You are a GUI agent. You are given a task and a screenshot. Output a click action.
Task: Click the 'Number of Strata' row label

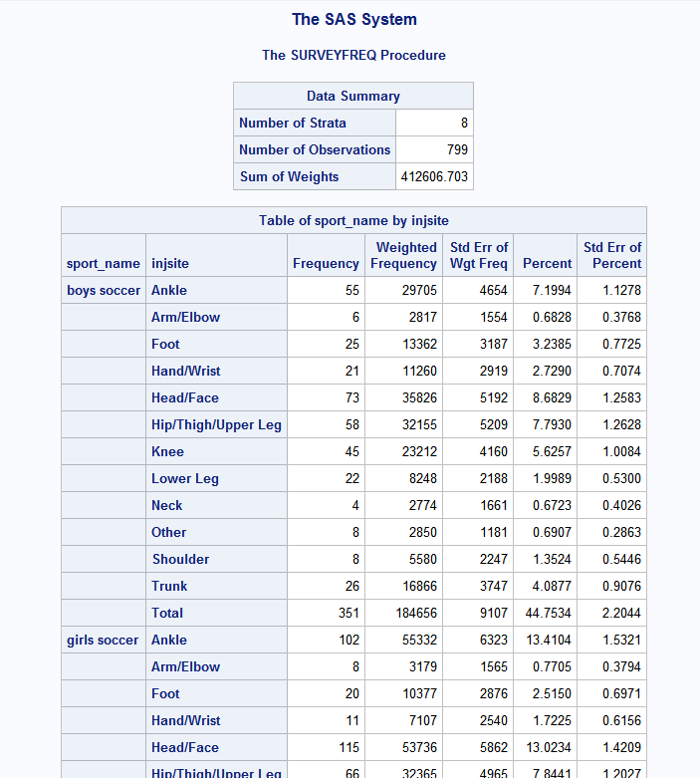click(x=293, y=124)
